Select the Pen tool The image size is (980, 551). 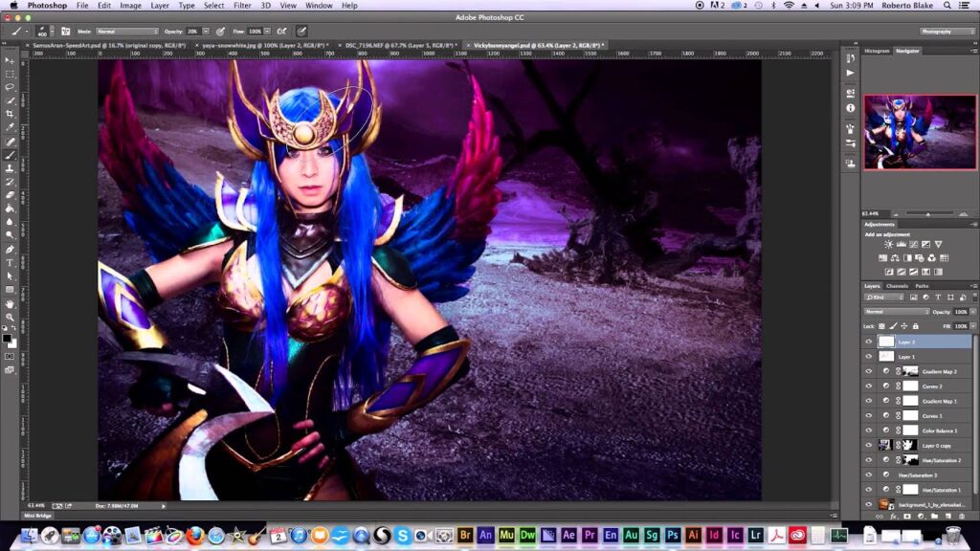tap(10, 250)
